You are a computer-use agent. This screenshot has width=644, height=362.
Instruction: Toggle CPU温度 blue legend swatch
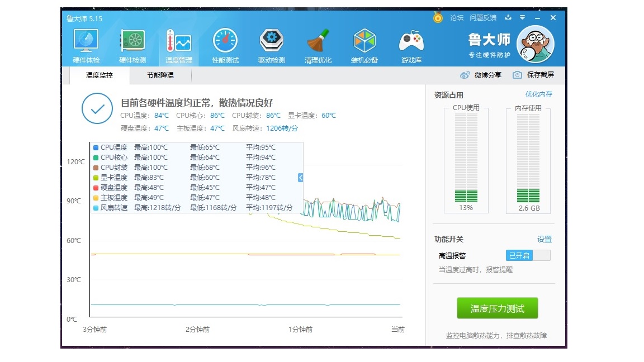[96, 147]
